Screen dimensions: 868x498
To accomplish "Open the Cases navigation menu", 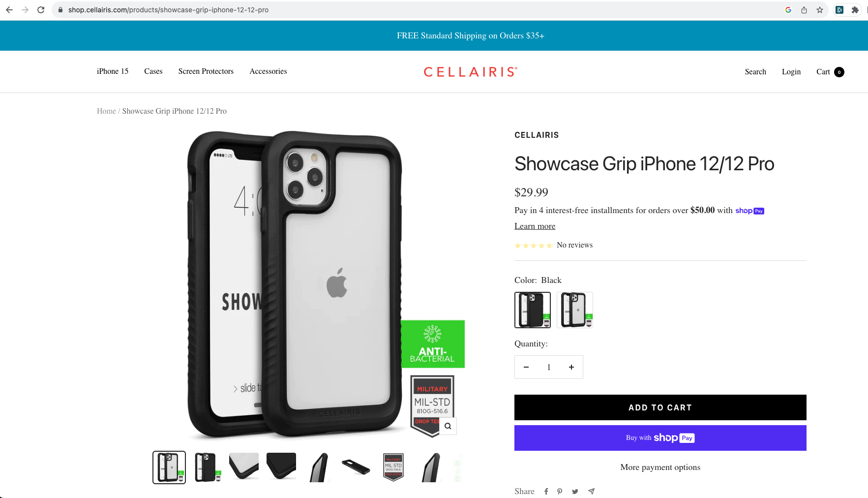I will [x=153, y=71].
